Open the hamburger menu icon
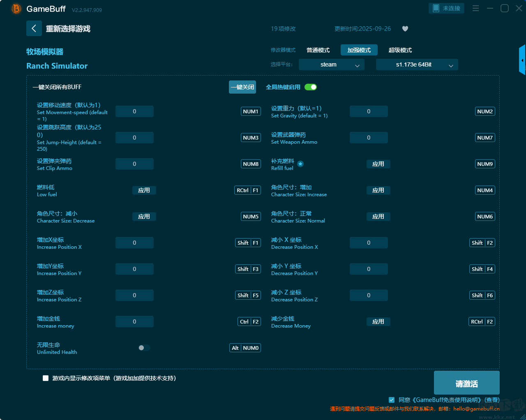Viewport: 526px width, 420px height. point(475,9)
